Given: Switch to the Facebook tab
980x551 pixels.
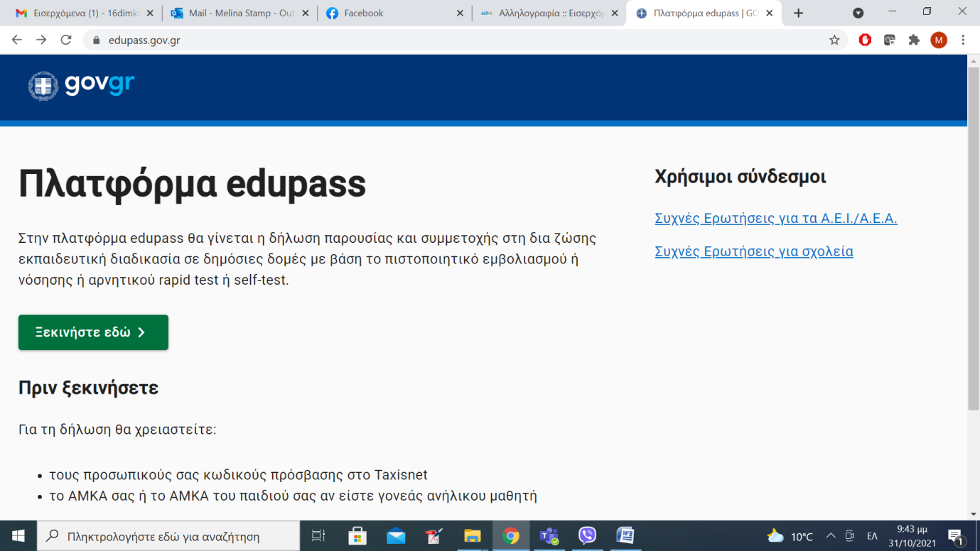Looking at the screenshot, I should pos(394,13).
